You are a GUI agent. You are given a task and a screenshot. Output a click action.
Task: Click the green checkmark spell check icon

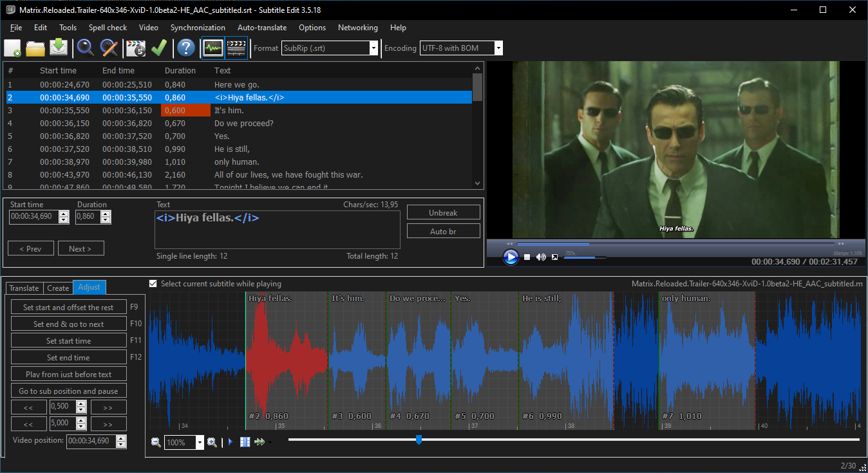pos(159,48)
